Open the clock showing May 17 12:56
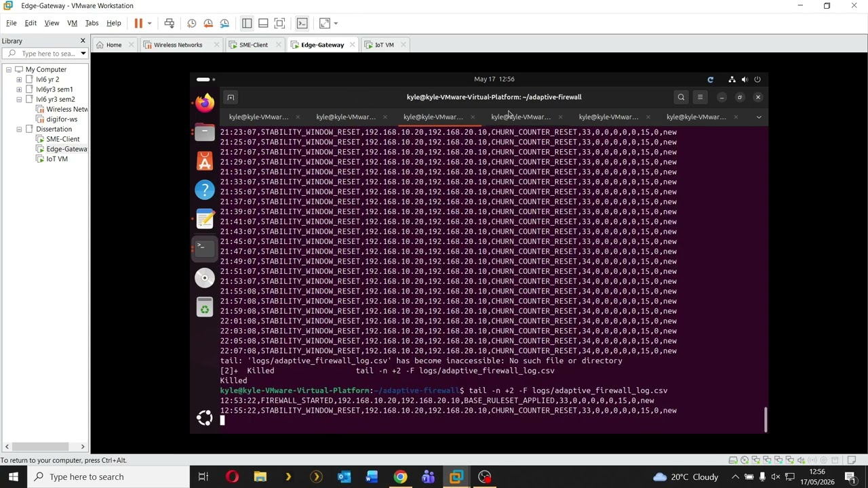The width and height of the screenshot is (868, 488). [x=494, y=79]
